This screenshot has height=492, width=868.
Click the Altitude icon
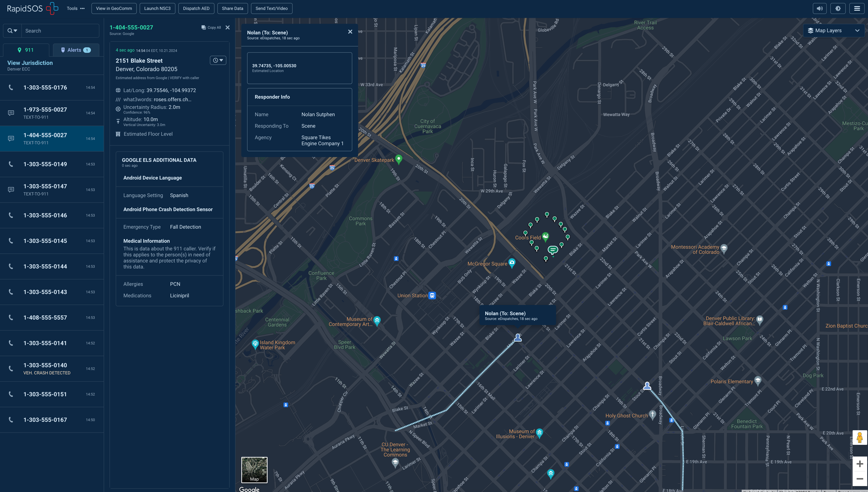(x=118, y=121)
